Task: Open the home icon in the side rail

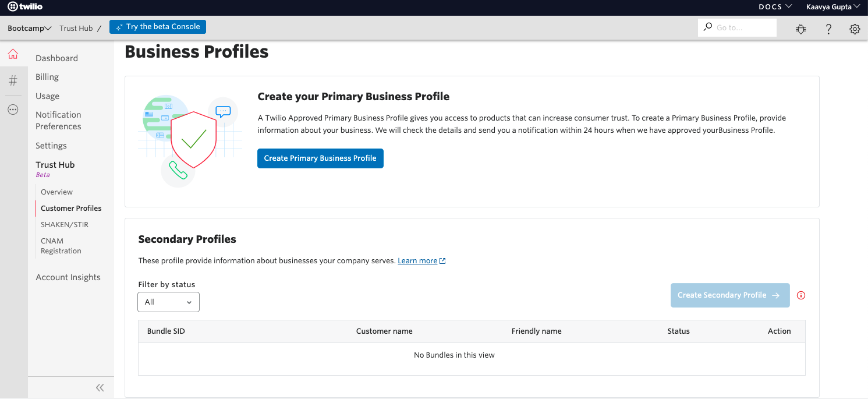Action: [x=13, y=54]
